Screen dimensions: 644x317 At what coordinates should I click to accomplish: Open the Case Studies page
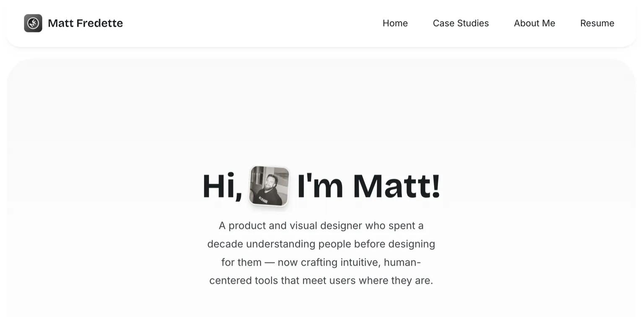(x=461, y=23)
